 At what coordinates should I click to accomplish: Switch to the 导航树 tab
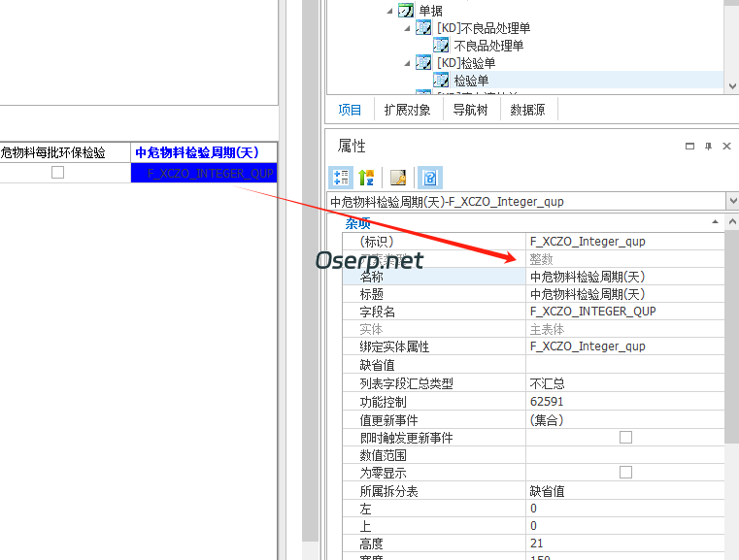pos(470,110)
